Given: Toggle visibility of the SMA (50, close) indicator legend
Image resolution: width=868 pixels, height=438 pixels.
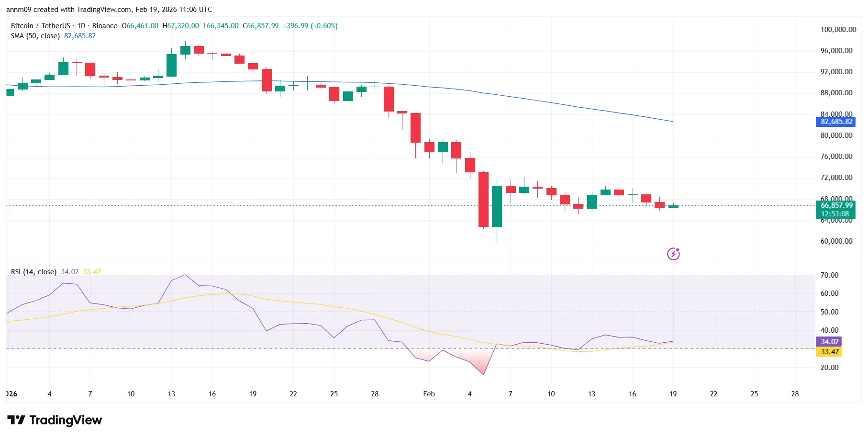Looking at the screenshot, I should click(35, 35).
